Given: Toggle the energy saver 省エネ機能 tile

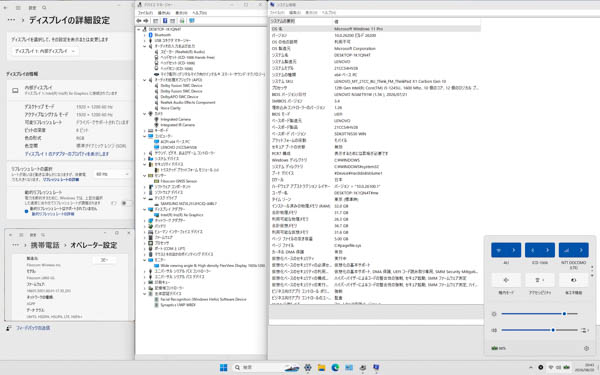Looking at the screenshot, I should coord(574,280).
